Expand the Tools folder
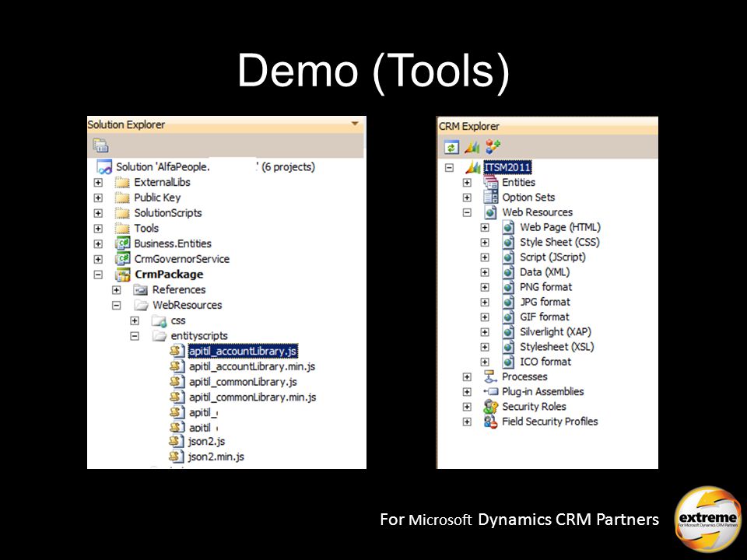Screen dimensions: 747x560 pos(98,229)
